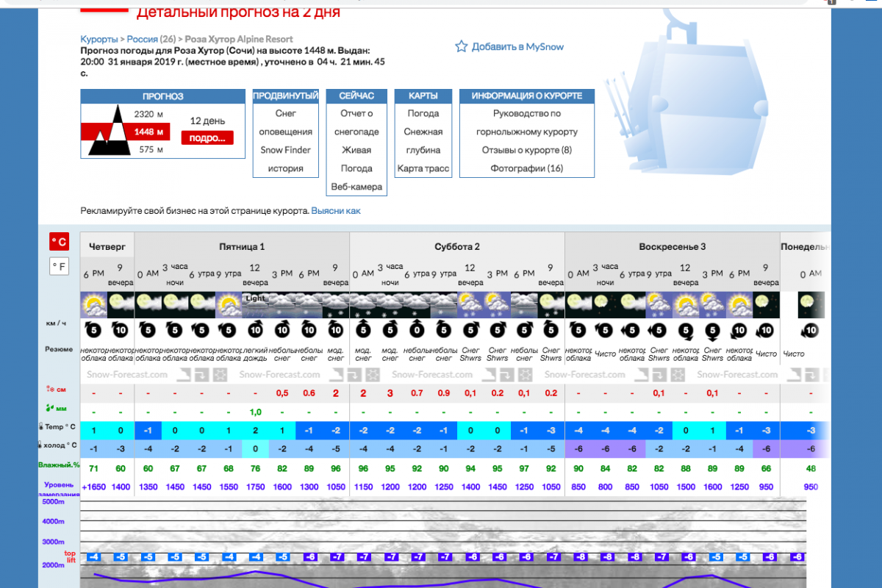This screenshot has width=882, height=588.
Task: Click the star icon beside Добавить в MySnow
Action: [x=461, y=46]
